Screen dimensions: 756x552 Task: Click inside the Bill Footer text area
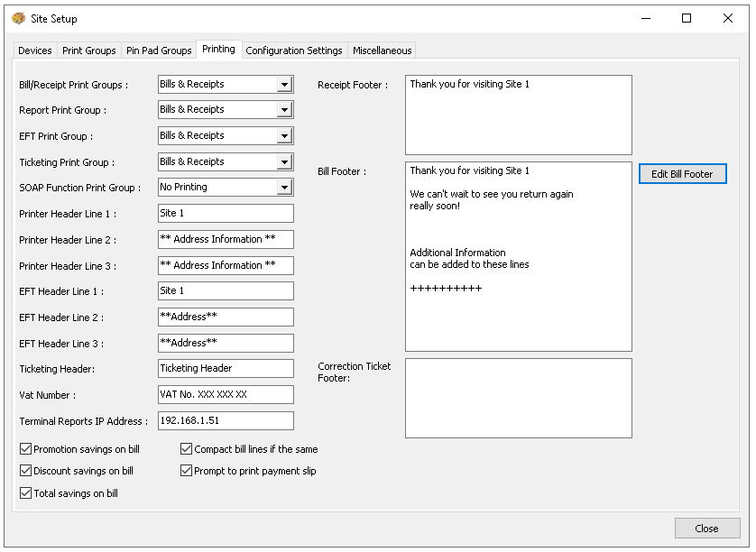pos(519,256)
